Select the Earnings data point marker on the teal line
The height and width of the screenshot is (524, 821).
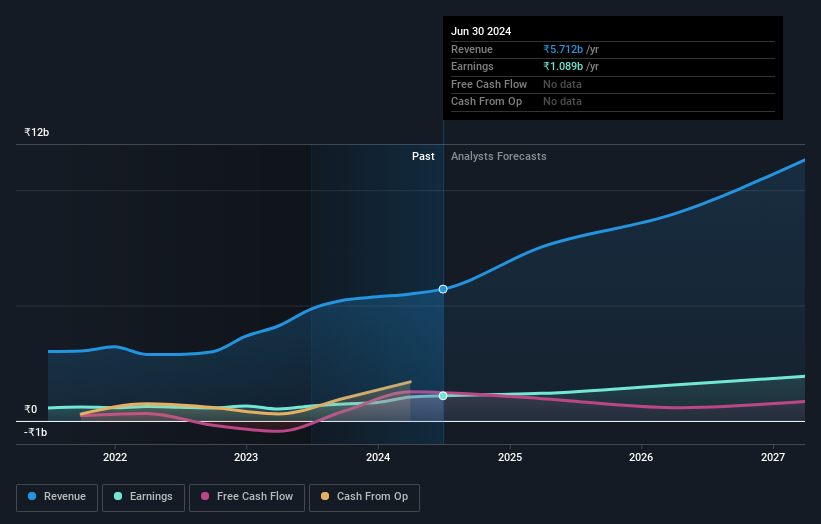click(443, 396)
